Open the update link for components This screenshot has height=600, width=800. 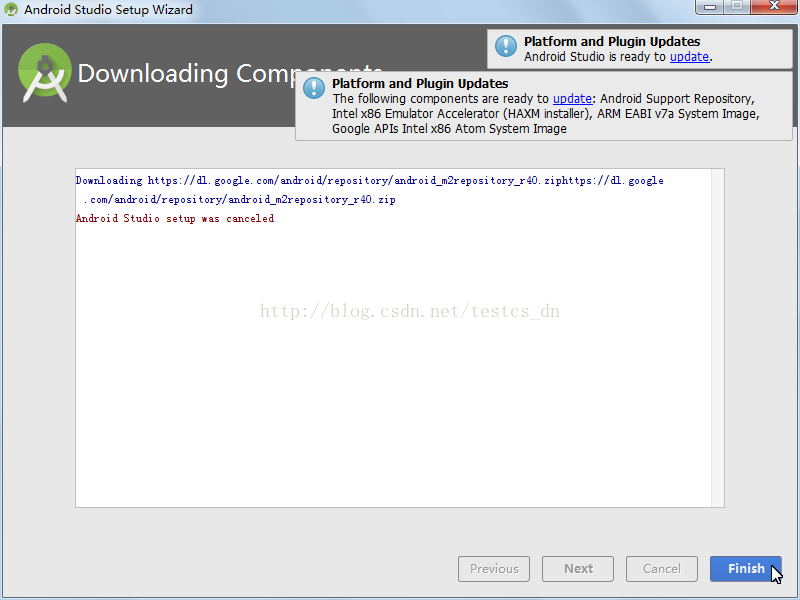point(572,98)
